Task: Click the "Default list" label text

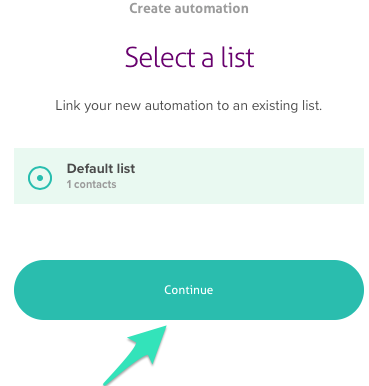Action: (x=101, y=169)
